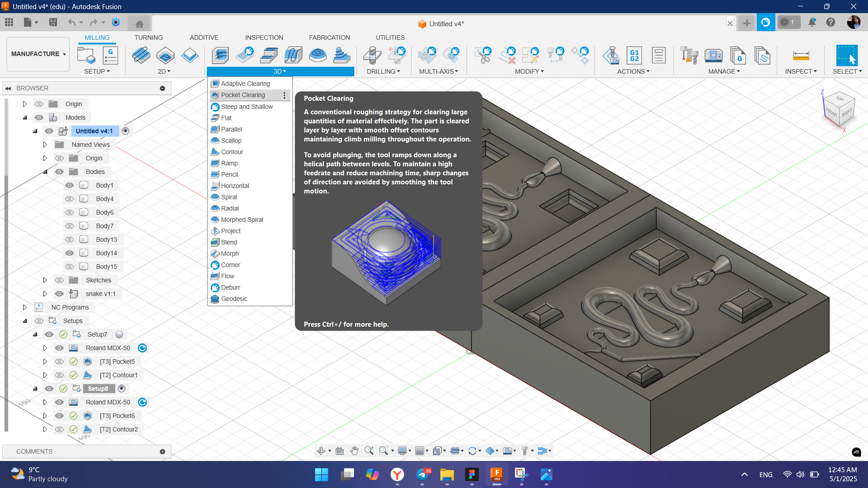Image resolution: width=868 pixels, height=488 pixels.
Task: Toggle visibility of the Sketches folder
Action: 59,280
